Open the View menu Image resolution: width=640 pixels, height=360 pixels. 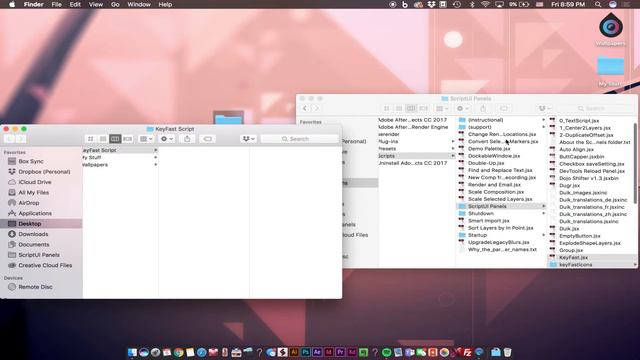[x=96, y=4]
